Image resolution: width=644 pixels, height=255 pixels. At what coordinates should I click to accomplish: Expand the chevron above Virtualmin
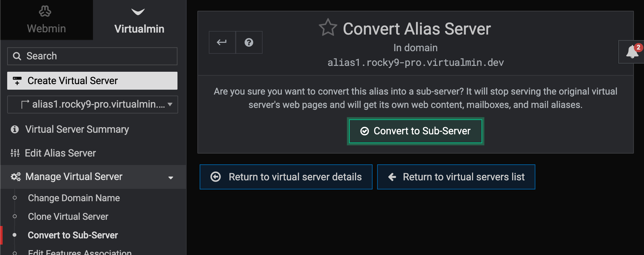click(x=138, y=12)
